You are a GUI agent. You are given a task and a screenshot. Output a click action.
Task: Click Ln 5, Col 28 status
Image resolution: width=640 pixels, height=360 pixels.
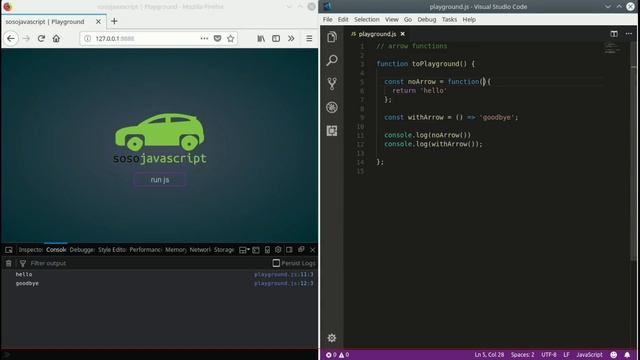click(489, 355)
